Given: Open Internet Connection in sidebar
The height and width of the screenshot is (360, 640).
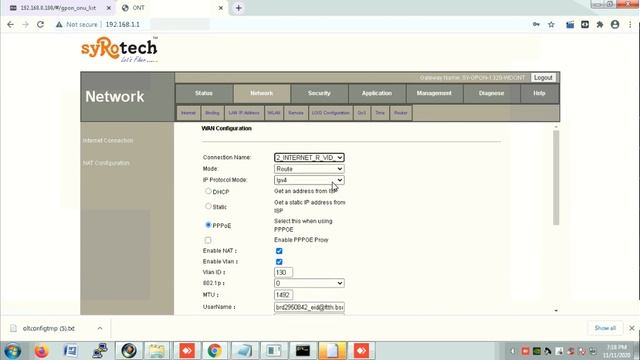Looking at the screenshot, I should (108, 141).
